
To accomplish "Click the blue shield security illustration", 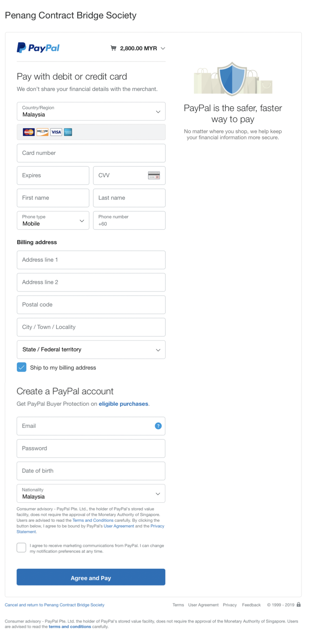I will [x=232, y=79].
